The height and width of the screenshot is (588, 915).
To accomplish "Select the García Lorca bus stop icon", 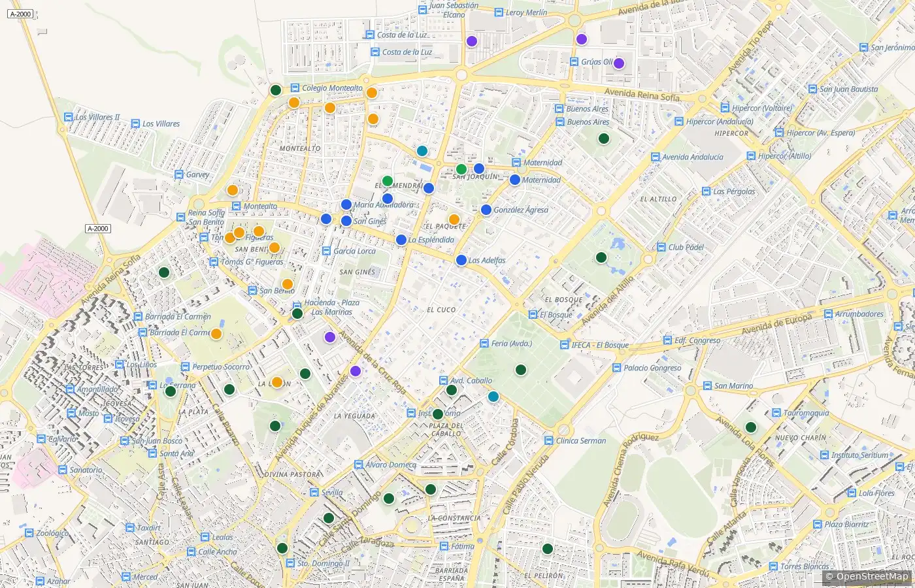I will click(326, 251).
